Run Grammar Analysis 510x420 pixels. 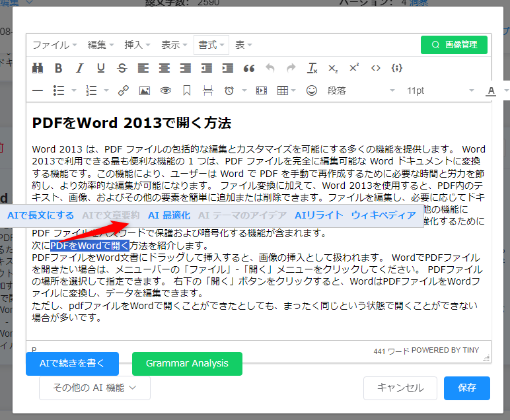(x=187, y=363)
